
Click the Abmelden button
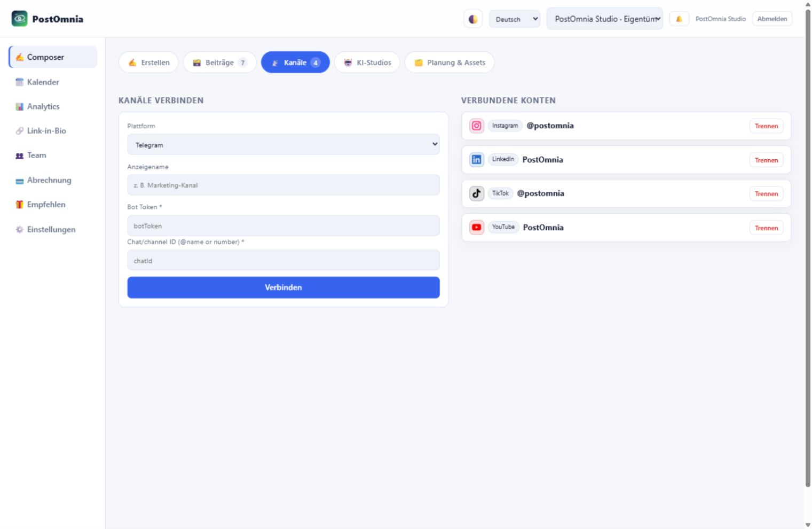tap(772, 19)
